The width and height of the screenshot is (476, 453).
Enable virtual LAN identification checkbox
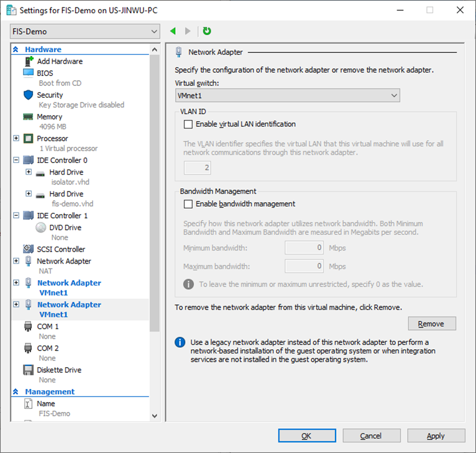click(188, 124)
